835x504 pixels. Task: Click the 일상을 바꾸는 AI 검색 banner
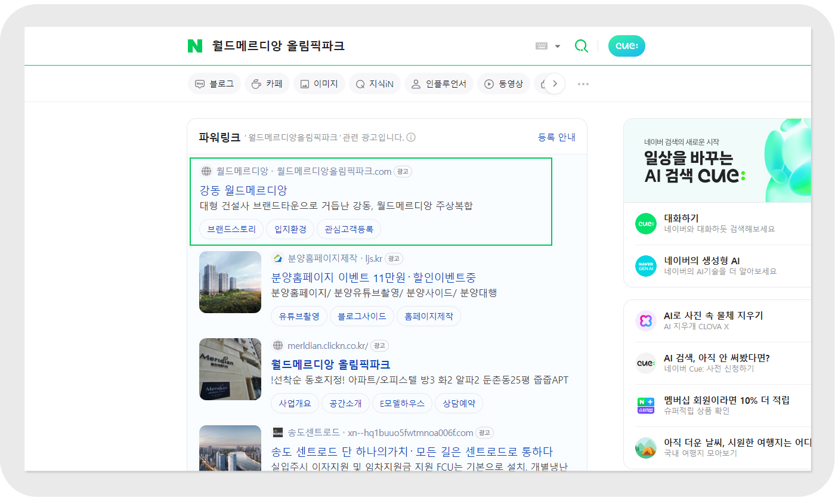click(718, 160)
